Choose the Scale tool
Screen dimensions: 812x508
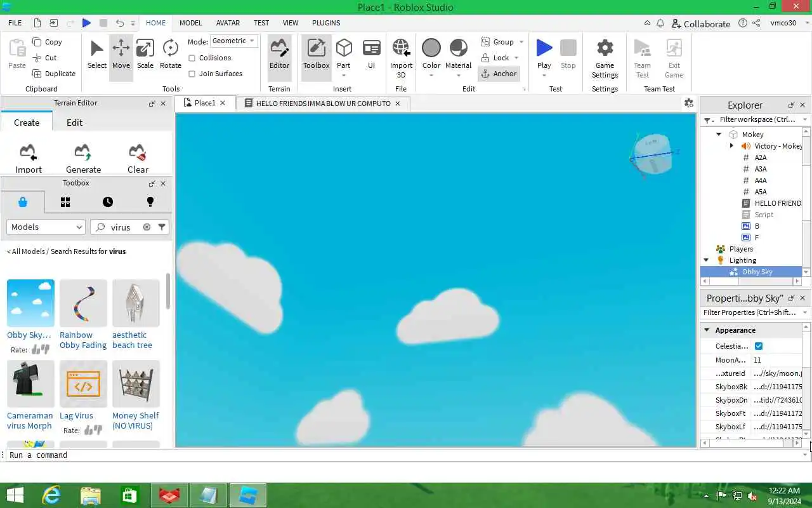[145, 55]
